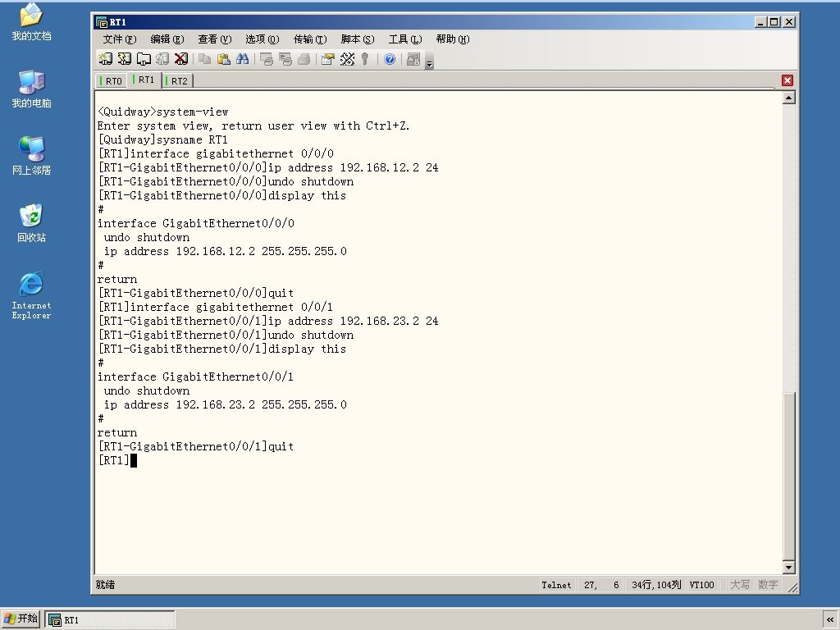Open the 传输(T) menu

309,39
